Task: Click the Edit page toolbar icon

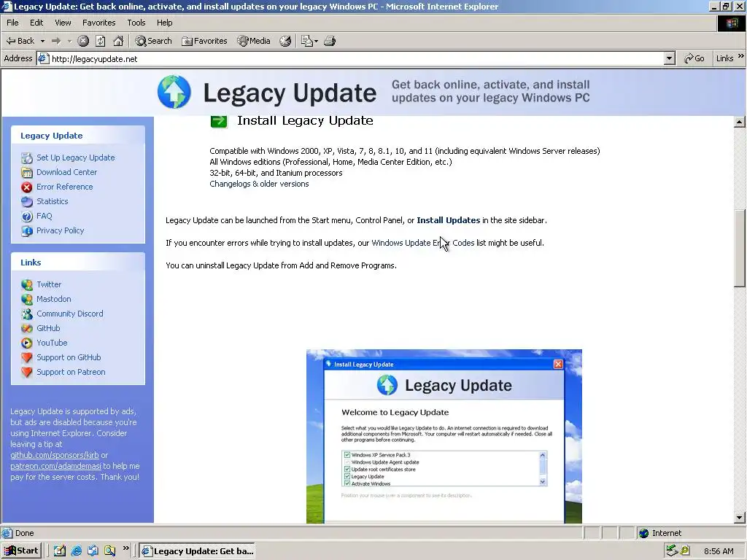Action: [x=307, y=41]
